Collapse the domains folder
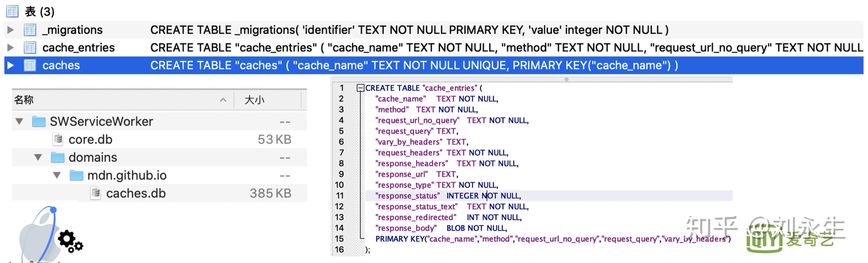868x263 pixels. click(38, 157)
